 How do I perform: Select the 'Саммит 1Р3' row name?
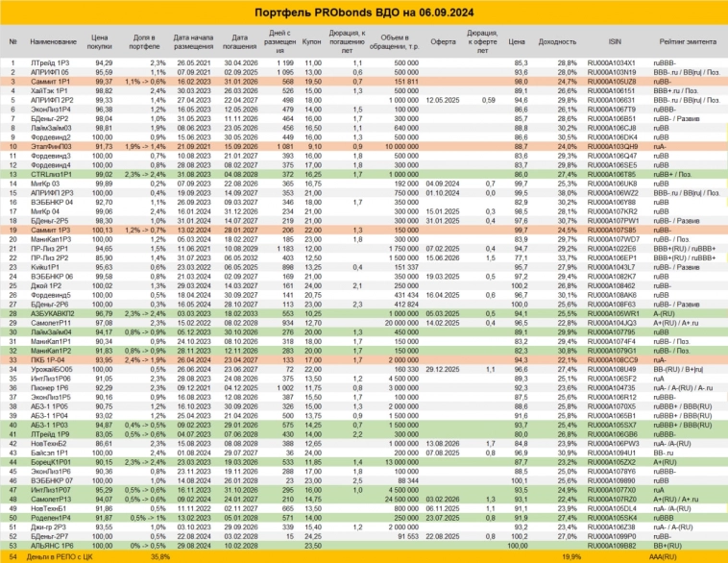pyautogui.click(x=50, y=230)
